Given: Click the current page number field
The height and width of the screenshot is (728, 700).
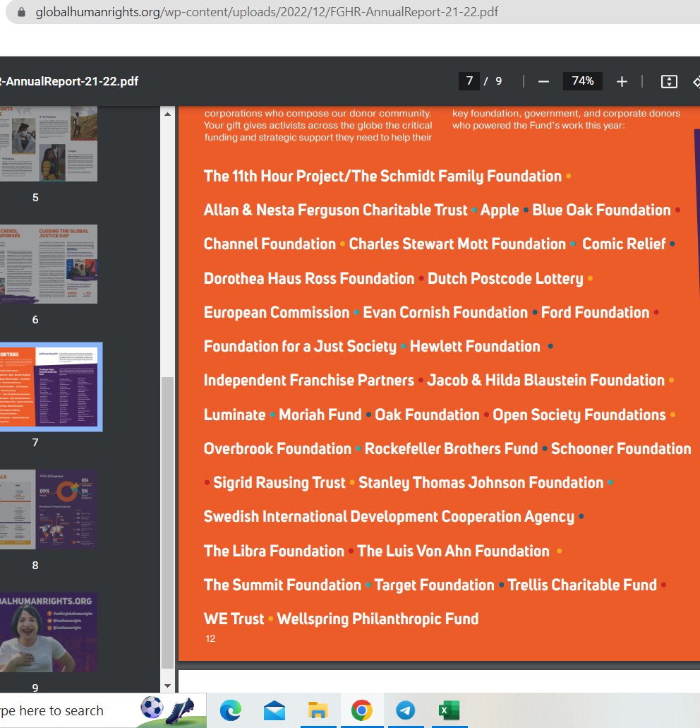Looking at the screenshot, I should tap(469, 81).
